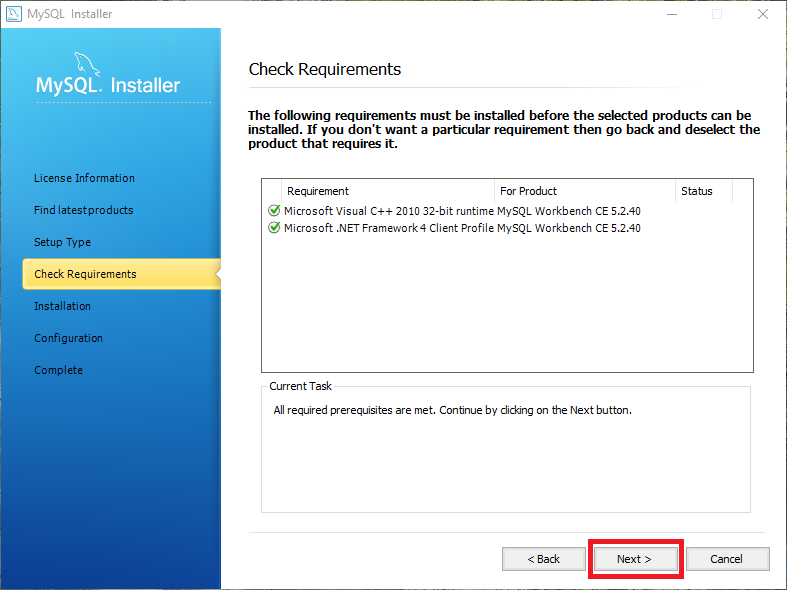Click the green check for Visual C++ runtime

click(x=274, y=210)
